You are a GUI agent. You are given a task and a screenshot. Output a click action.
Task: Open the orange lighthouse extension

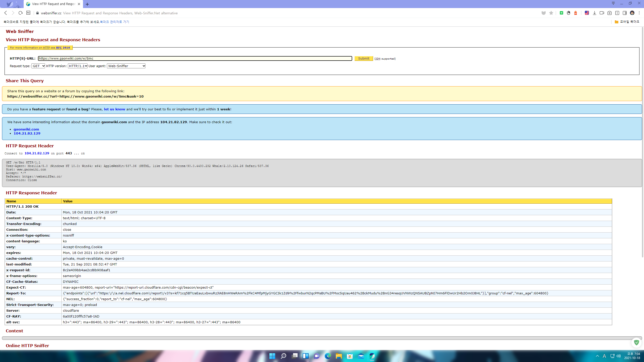(x=576, y=13)
